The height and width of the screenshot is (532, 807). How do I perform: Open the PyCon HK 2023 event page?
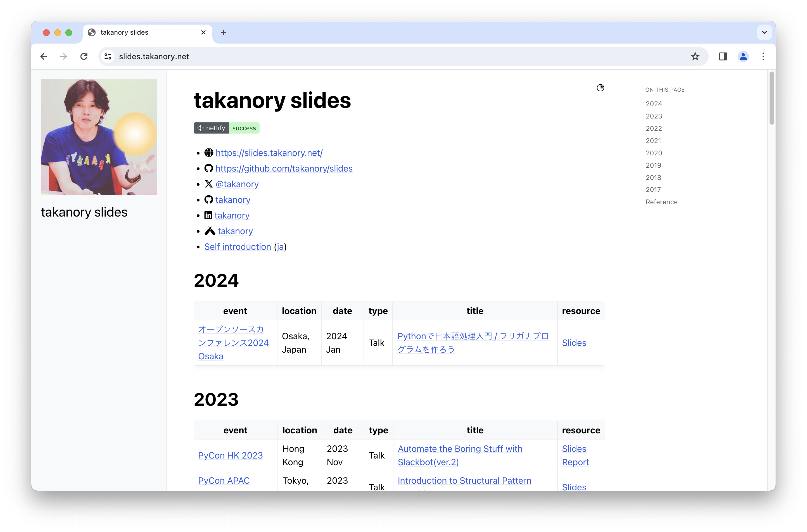[x=230, y=455]
